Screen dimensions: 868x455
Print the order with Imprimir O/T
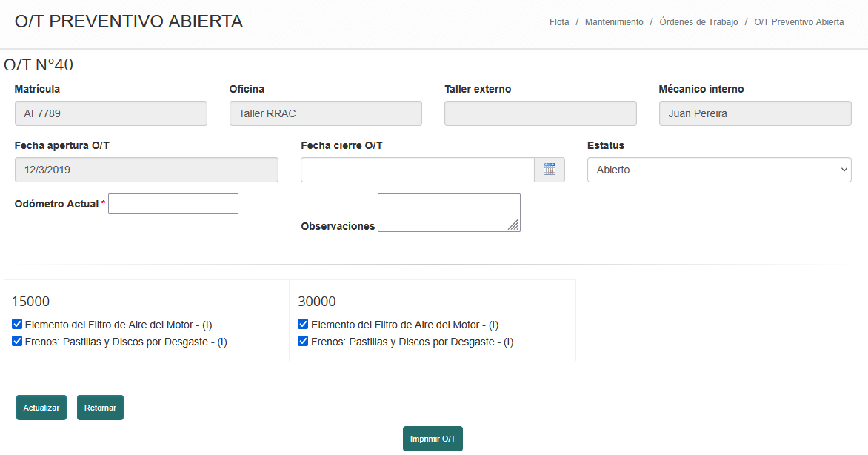(433, 439)
